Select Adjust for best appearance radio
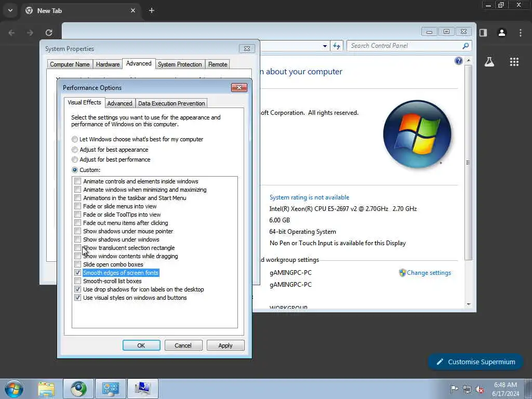 (x=75, y=150)
